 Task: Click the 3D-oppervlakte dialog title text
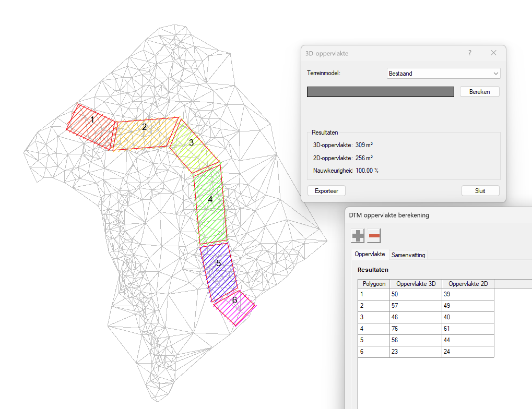tap(327, 53)
